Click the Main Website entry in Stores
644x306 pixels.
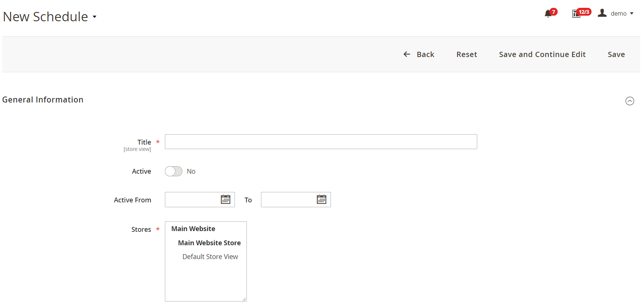click(x=193, y=229)
